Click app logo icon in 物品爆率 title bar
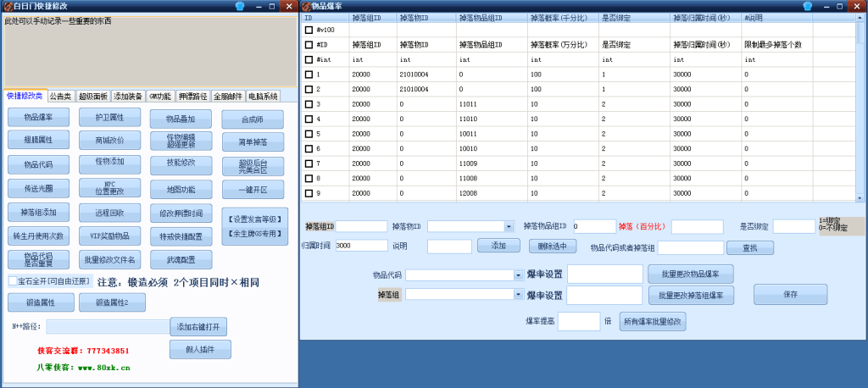This screenshot has width=868, height=388. click(306, 6)
